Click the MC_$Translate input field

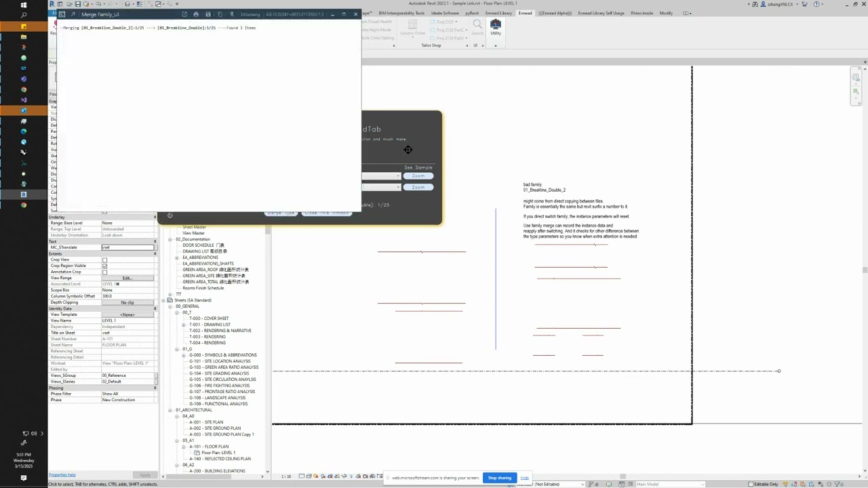(x=127, y=247)
